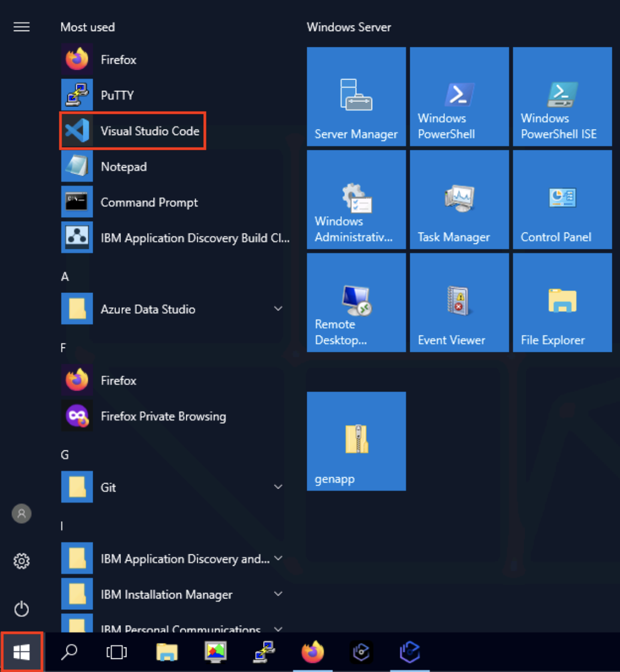Click the dark hexagon taskbar icon
The width and height of the screenshot is (620, 672).
pos(361,652)
